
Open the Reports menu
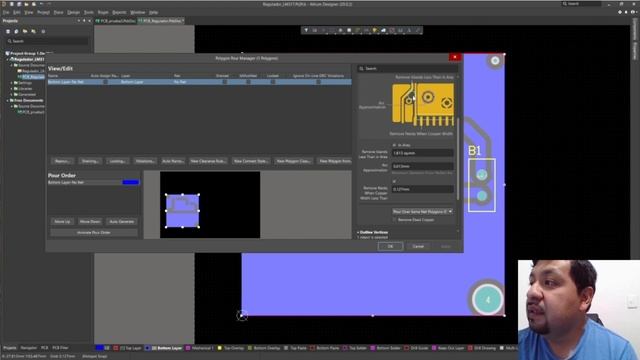click(119, 13)
